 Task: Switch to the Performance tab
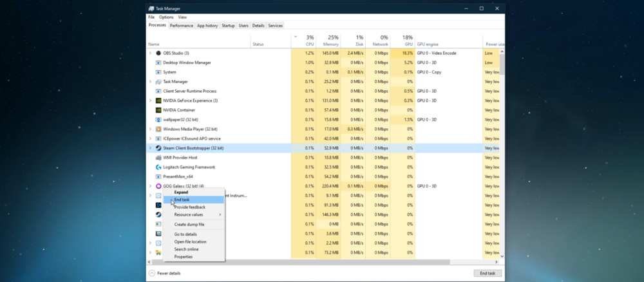point(182,26)
